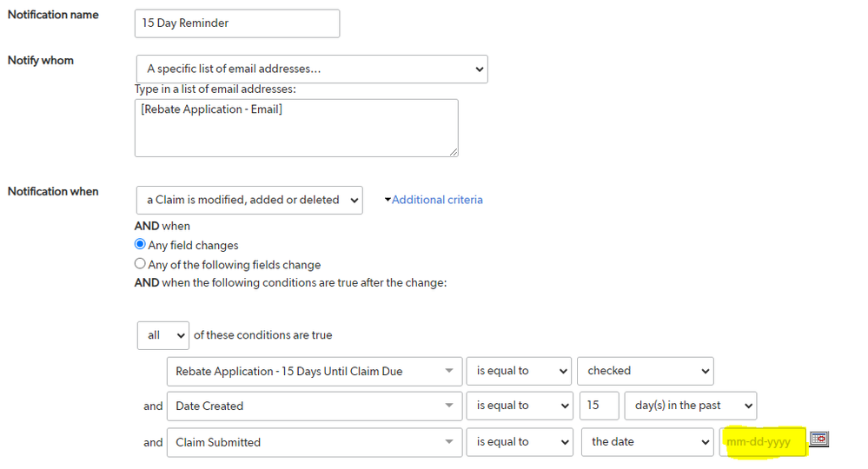Click the Notification name text field
The height and width of the screenshot is (469, 868).
coord(237,23)
